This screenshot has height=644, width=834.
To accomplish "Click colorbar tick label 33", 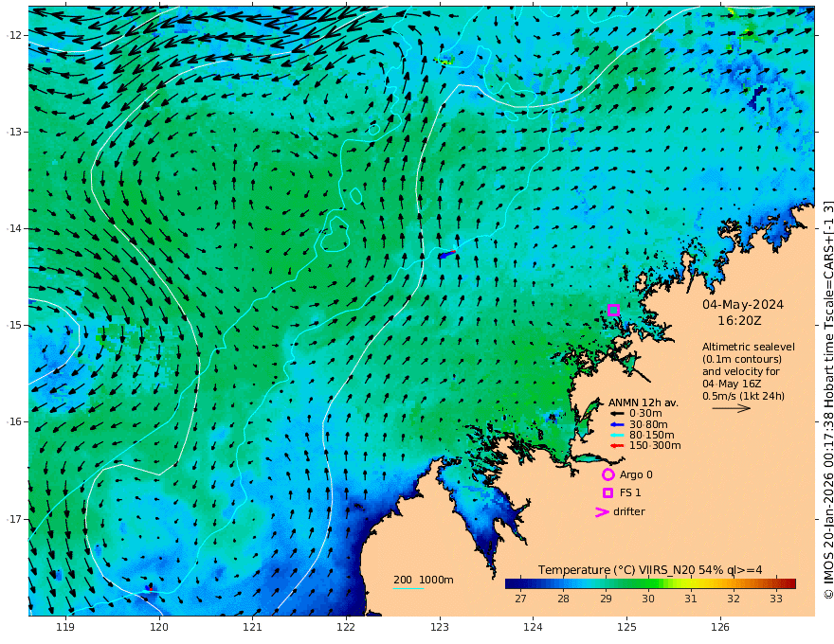I will pos(776,599).
